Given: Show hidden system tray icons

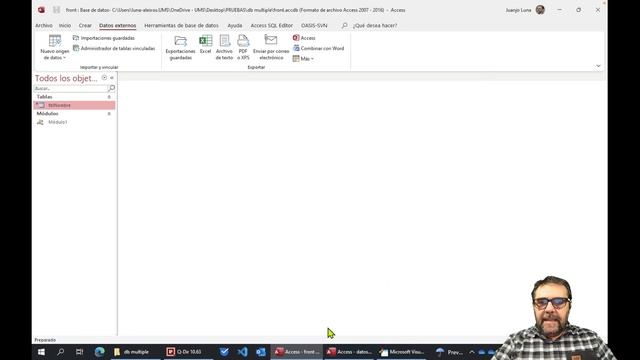Looking at the screenshot, I should 472,351.
